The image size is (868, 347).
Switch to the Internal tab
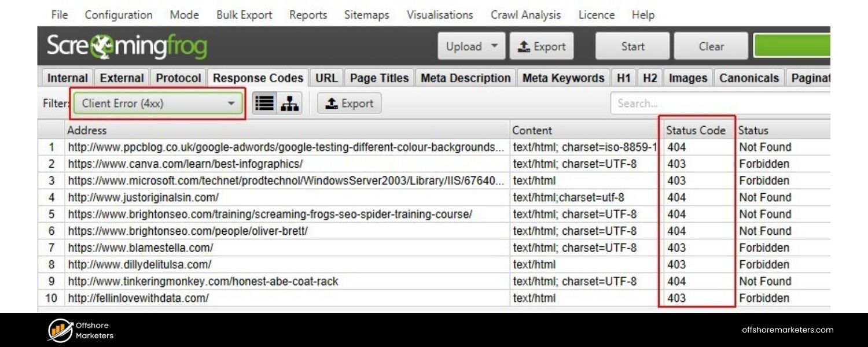tap(67, 77)
